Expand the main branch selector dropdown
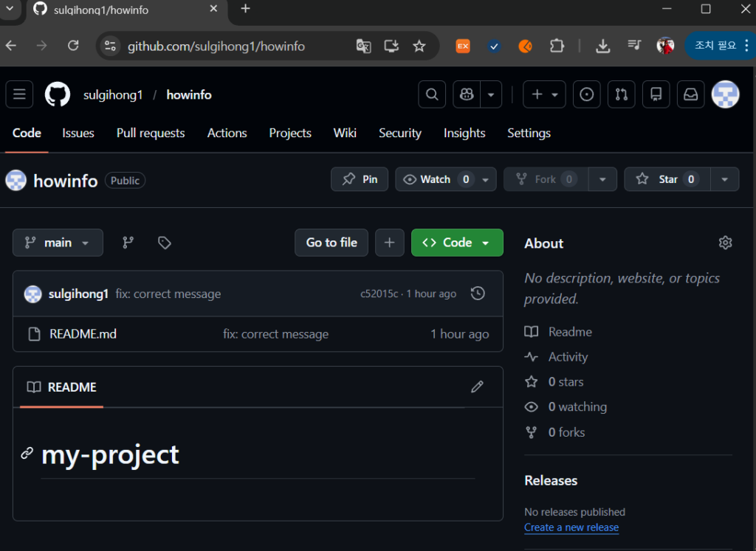The height and width of the screenshot is (551, 756). (58, 243)
